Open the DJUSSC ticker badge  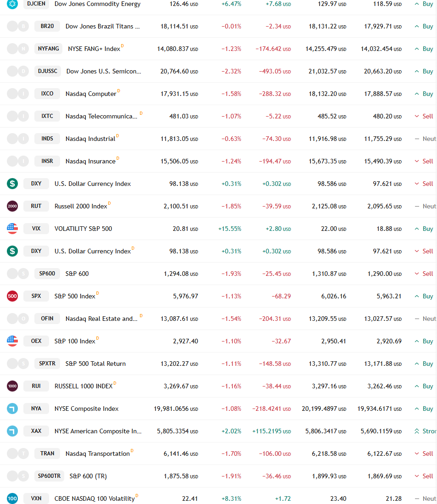[x=48, y=71]
